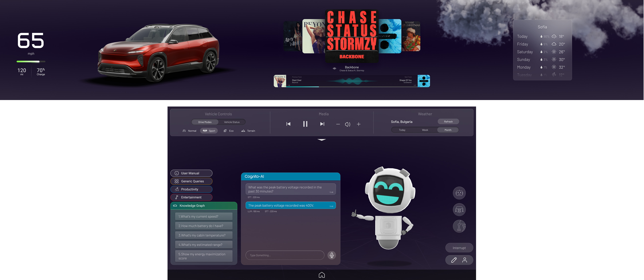Select the Sport drive mode
This screenshot has width=644, height=280.
[209, 131]
